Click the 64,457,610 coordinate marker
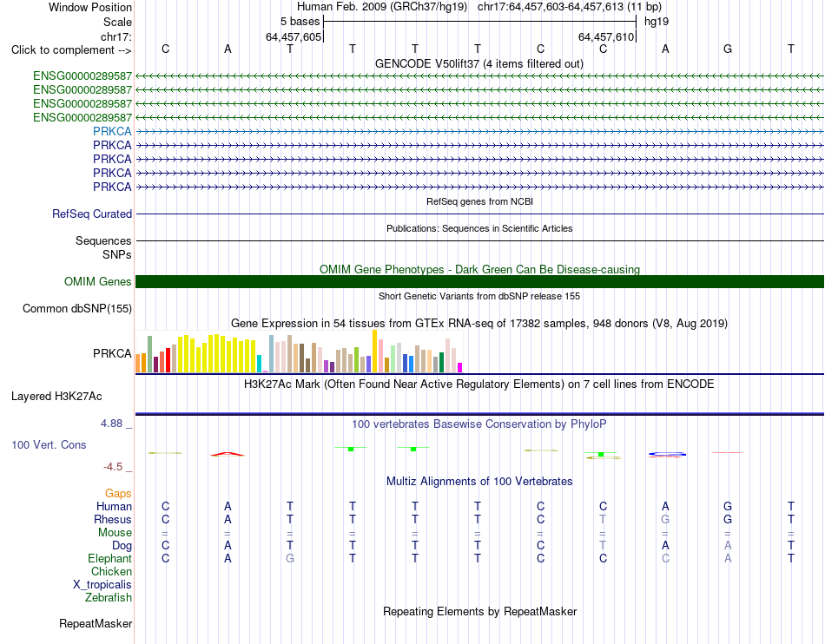 pyautogui.click(x=605, y=36)
